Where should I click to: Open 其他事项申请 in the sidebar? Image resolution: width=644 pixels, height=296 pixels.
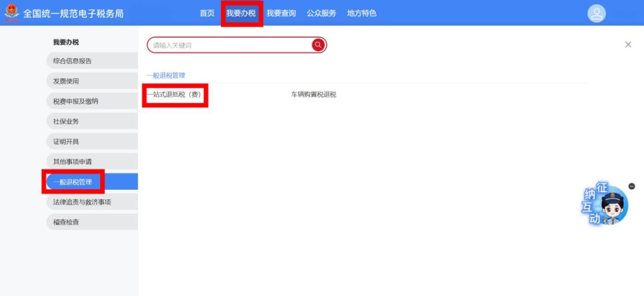click(92, 162)
